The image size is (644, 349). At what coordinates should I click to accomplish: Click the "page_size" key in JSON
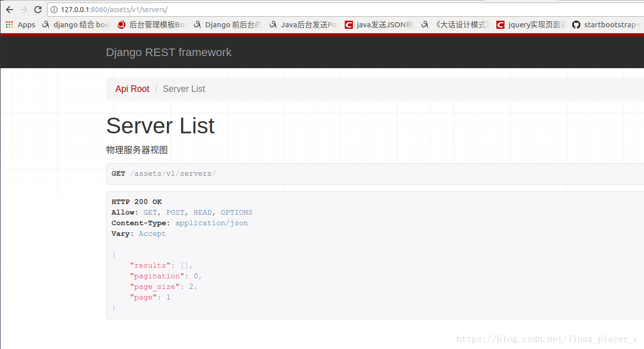(x=155, y=286)
